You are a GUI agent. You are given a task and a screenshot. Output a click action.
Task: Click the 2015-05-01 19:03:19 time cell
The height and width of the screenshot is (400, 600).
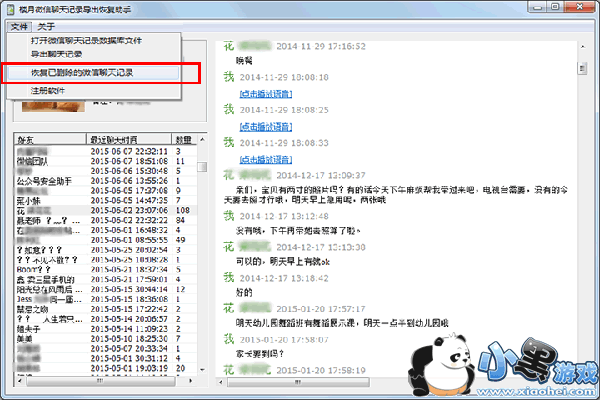click(129, 368)
